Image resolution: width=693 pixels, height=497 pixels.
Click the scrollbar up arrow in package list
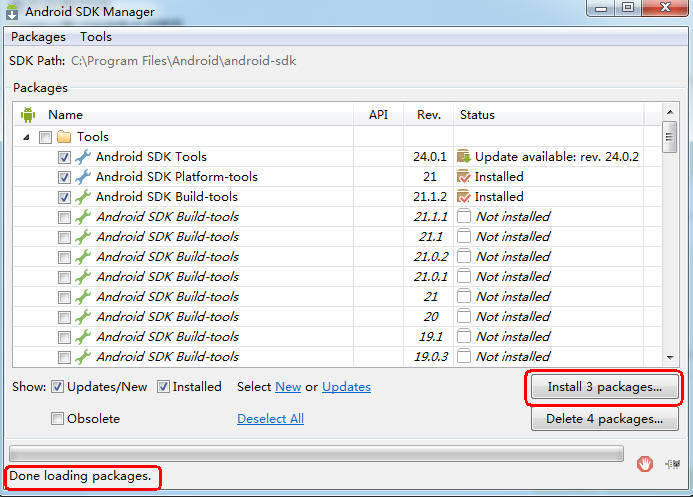click(670, 112)
